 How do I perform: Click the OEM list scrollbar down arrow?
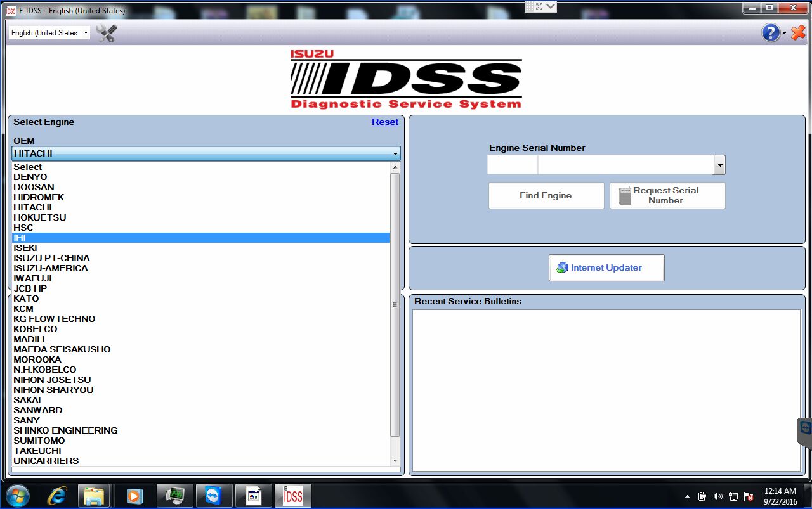pos(395,461)
